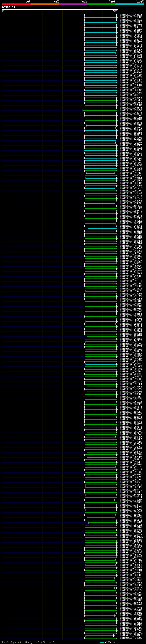The height and width of the screenshot is (644, 146).
Task: Click the UniRef100_B9HZL3 hit label
Action: pos(131,22)
